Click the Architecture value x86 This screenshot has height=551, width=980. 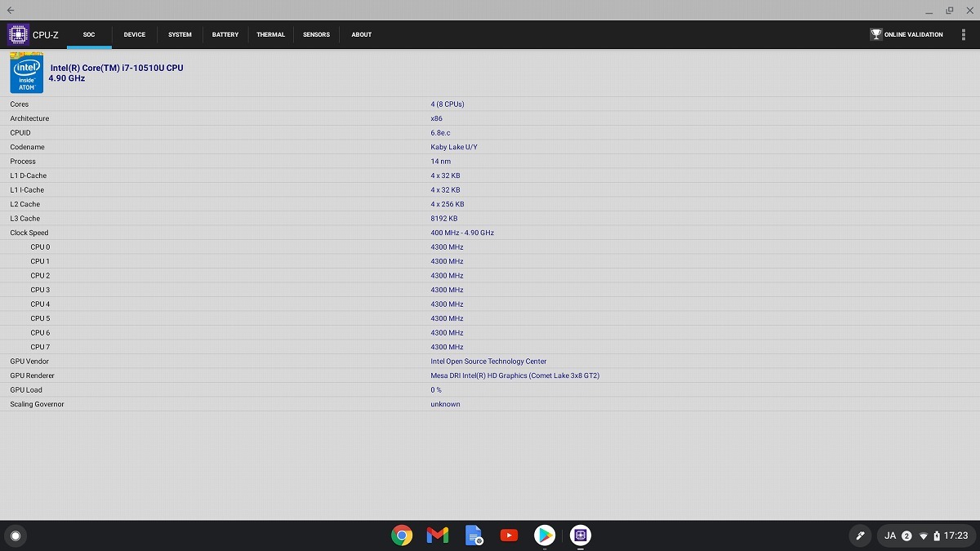click(437, 118)
